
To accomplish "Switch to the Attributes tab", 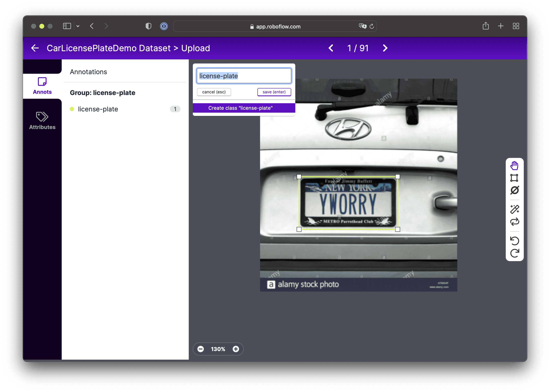I will tap(42, 121).
